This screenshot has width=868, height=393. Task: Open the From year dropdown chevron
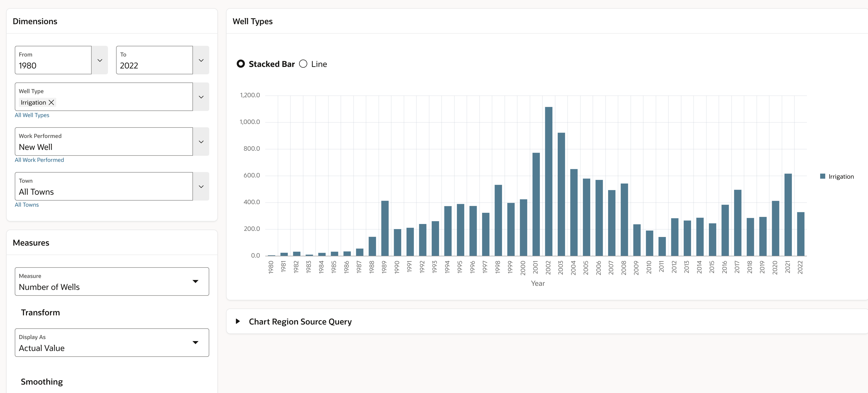click(100, 60)
